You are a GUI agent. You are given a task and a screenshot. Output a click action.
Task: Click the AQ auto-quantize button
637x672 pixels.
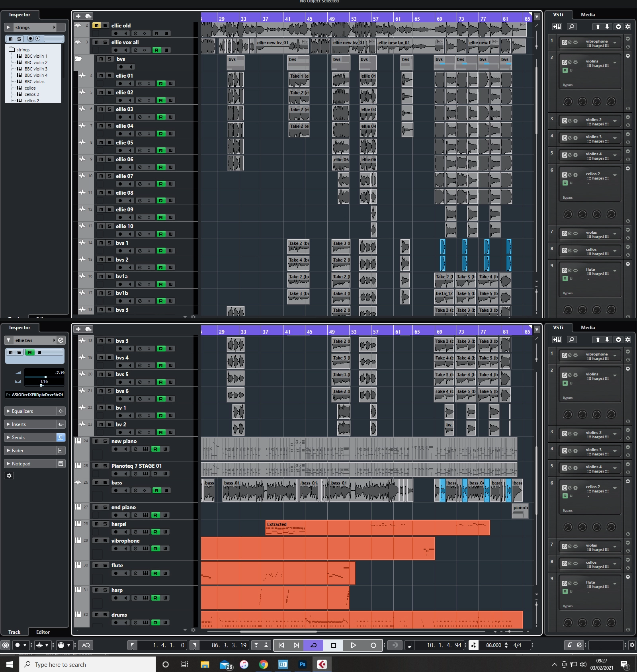click(86, 645)
